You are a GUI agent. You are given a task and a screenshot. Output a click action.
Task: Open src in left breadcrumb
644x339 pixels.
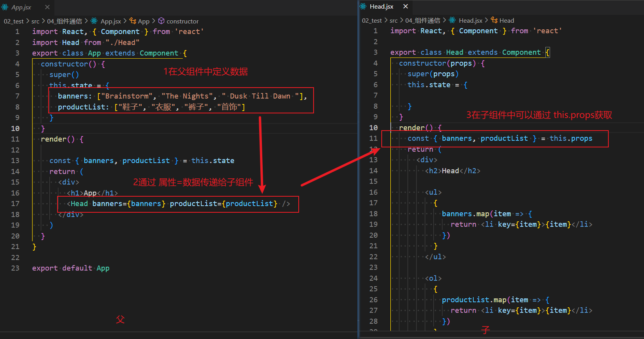click(35, 21)
